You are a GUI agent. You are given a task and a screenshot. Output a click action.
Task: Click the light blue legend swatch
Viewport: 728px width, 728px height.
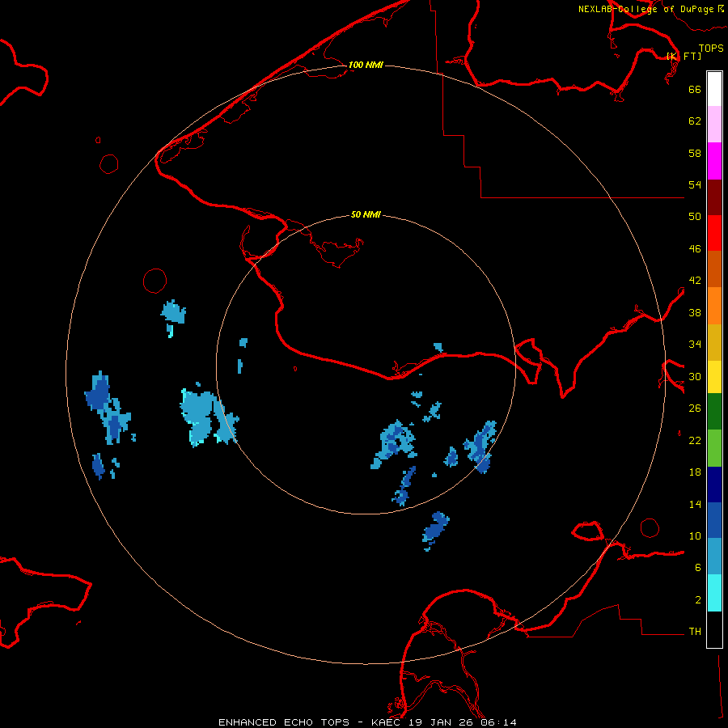click(x=714, y=557)
